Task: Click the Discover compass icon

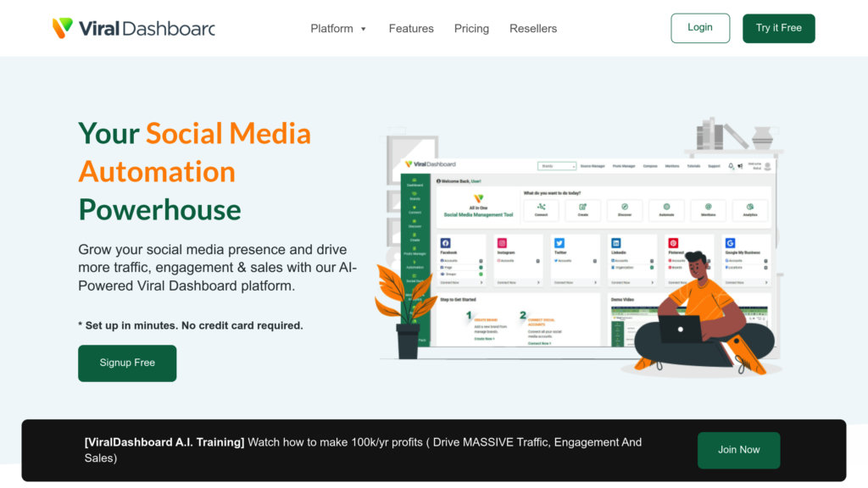Action: [625, 207]
